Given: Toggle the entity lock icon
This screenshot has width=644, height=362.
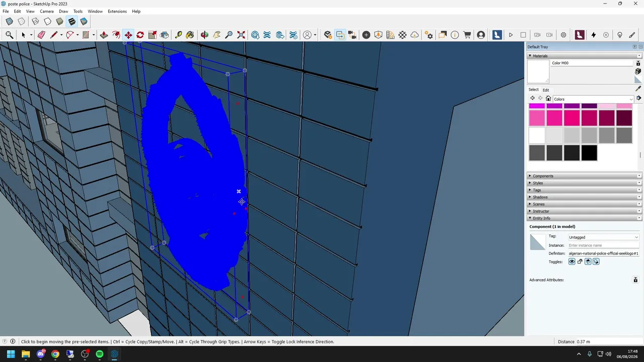Looking at the screenshot, I should 580,261.
